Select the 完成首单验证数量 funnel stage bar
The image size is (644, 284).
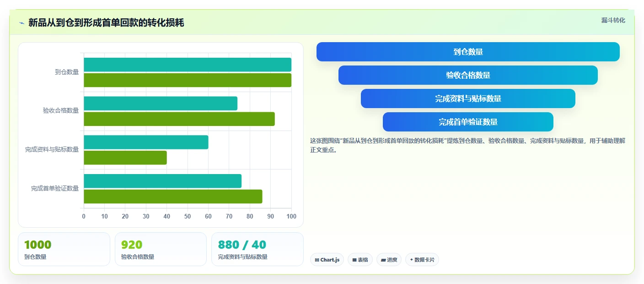tap(468, 122)
